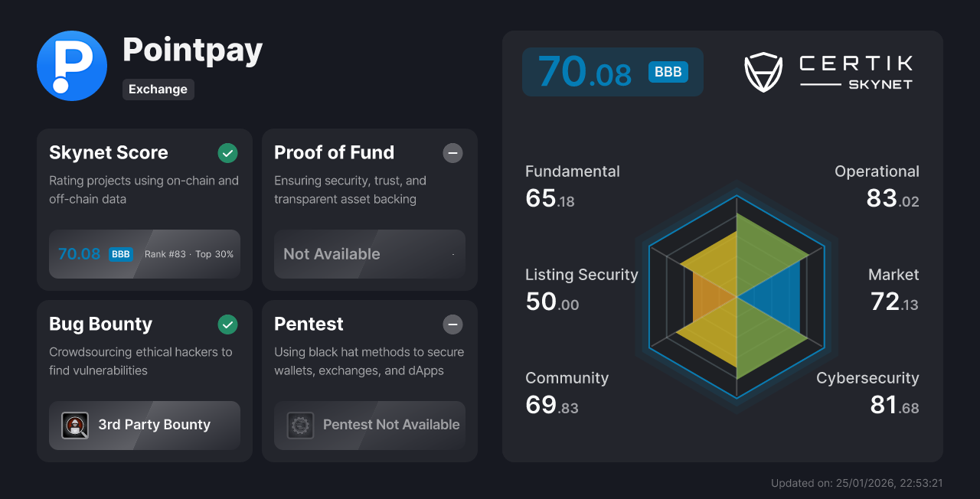Click the Rank #83 Top 30% link
The height and width of the screenshot is (499, 980).
pyautogui.click(x=188, y=254)
